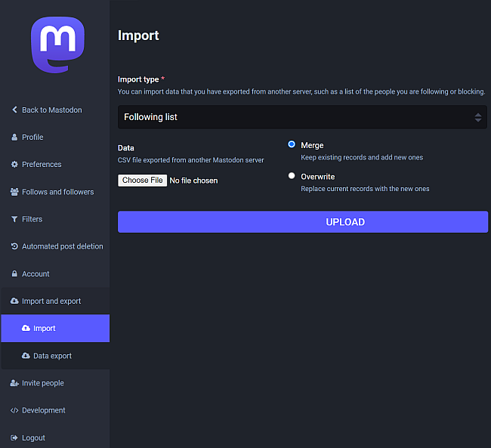The image size is (491, 448).
Task: Click the UPLOAD button
Action: 303,222
